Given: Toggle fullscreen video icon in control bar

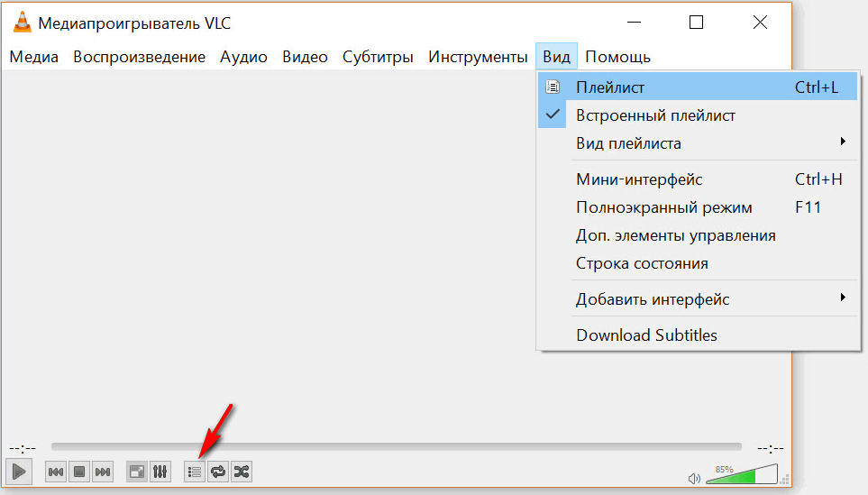Looking at the screenshot, I should [137, 472].
